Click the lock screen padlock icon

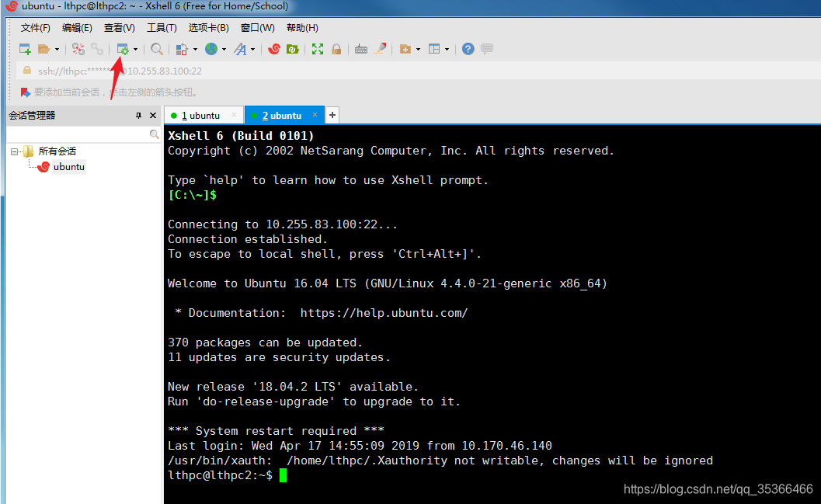pyautogui.click(x=336, y=49)
